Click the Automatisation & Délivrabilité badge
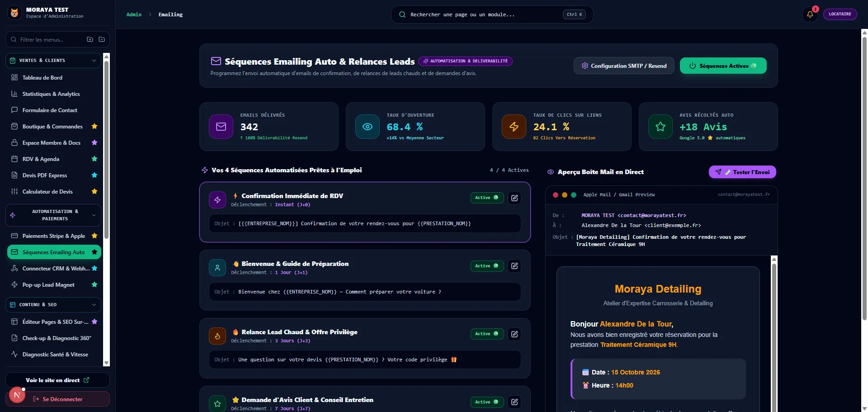Image resolution: width=868 pixels, height=412 pixels. tap(465, 61)
